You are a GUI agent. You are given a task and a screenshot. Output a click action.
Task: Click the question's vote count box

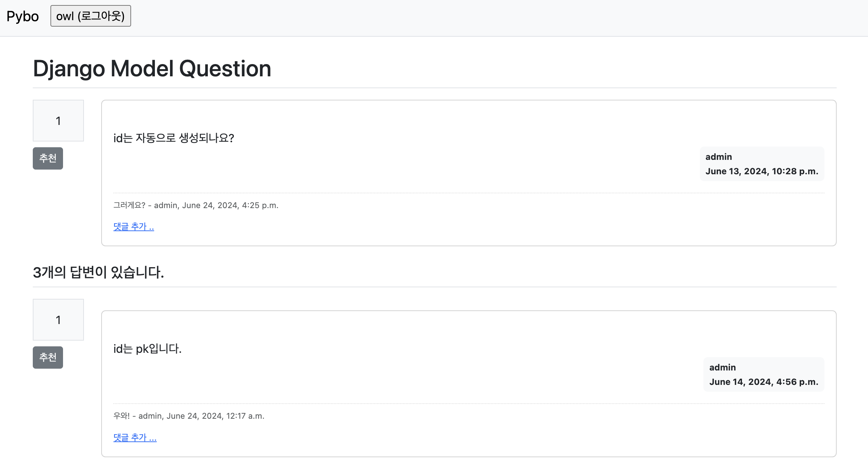(x=58, y=121)
